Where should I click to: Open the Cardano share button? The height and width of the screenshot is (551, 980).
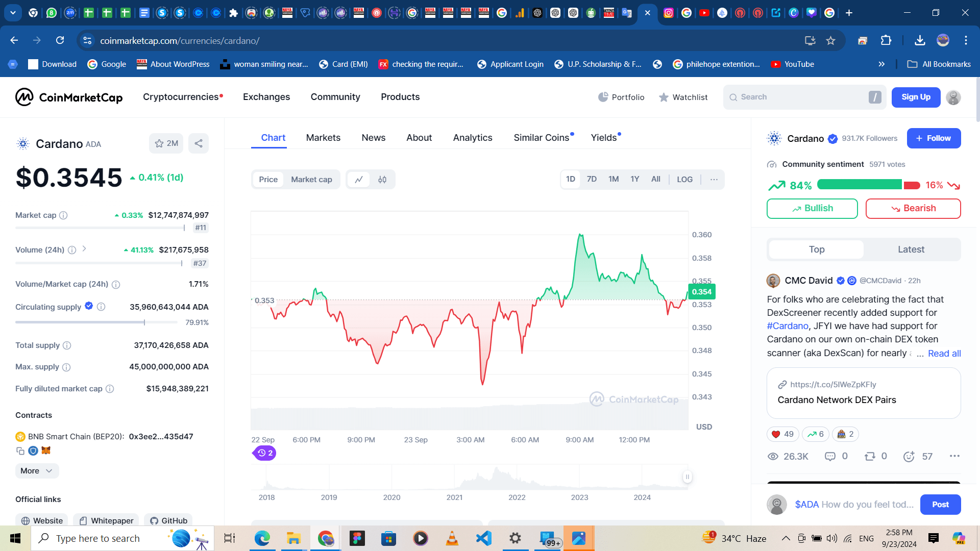click(199, 143)
